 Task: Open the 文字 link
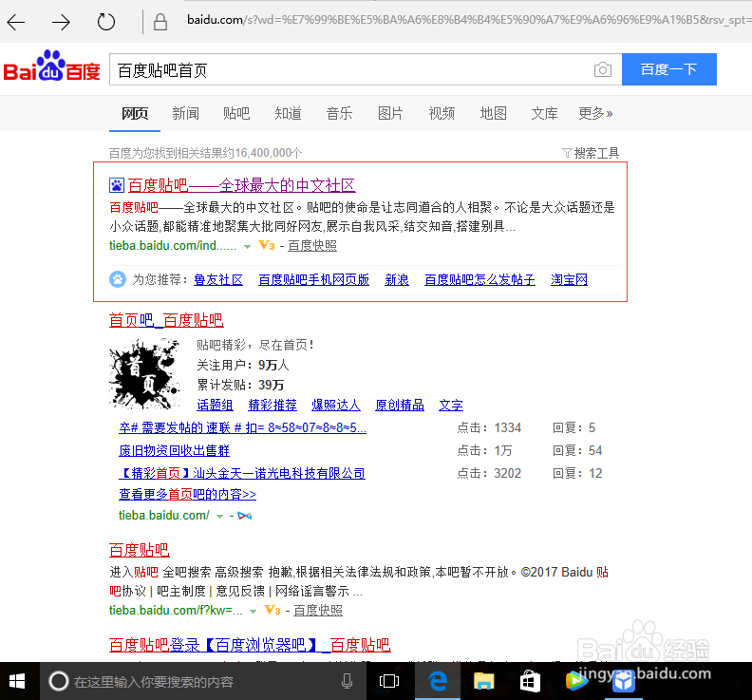pyautogui.click(x=451, y=405)
